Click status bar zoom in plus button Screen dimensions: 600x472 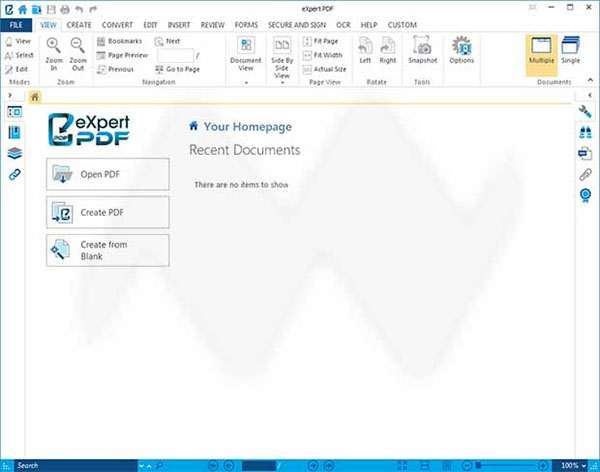(543, 465)
